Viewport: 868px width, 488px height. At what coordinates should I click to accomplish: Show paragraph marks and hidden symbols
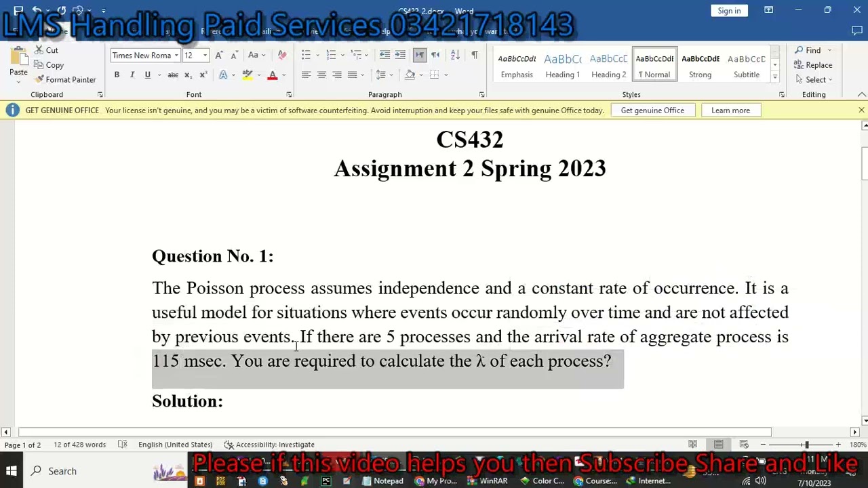click(475, 55)
